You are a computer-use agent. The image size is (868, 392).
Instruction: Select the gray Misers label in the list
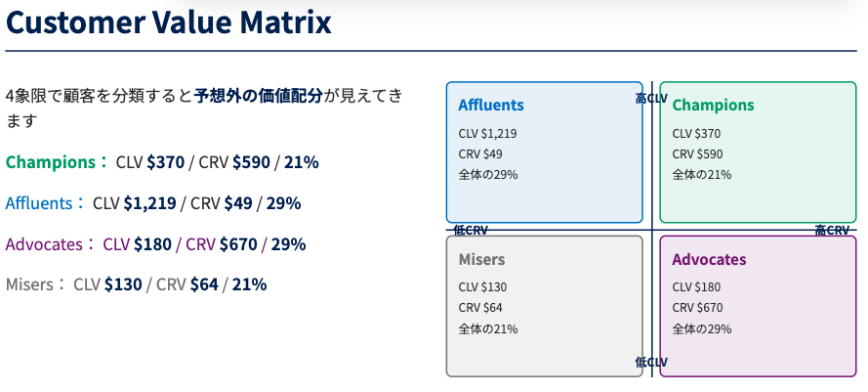31,284
